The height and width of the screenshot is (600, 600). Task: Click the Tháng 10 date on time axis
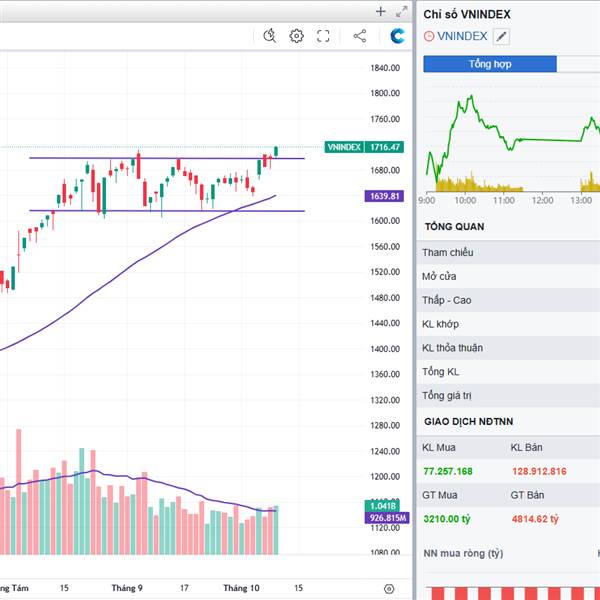tap(241, 588)
